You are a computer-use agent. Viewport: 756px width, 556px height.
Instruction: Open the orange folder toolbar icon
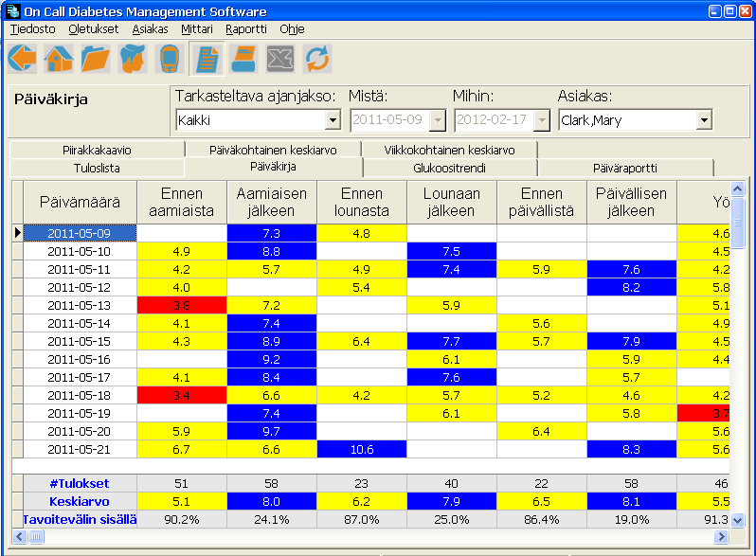coord(96,59)
